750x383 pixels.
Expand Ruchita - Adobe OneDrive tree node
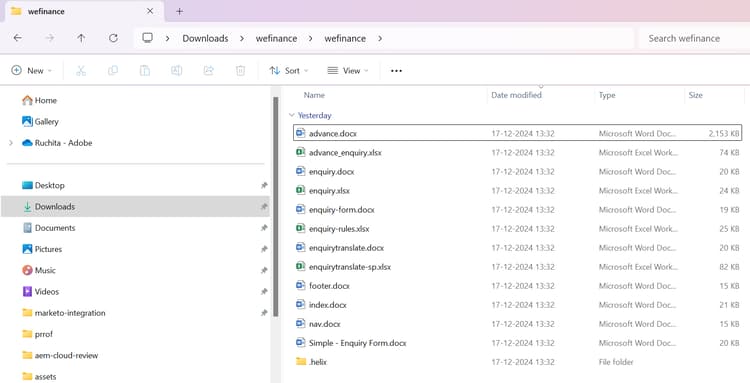(x=11, y=143)
